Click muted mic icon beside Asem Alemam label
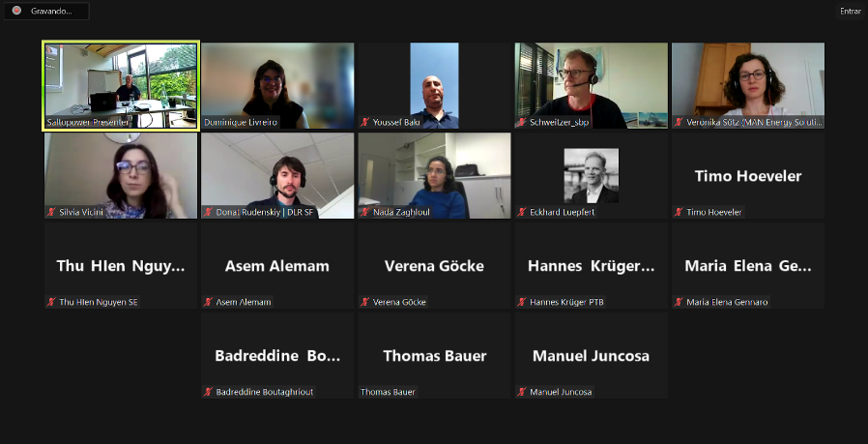The width and height of the screenshot is (868, 444). coord(208,302)
